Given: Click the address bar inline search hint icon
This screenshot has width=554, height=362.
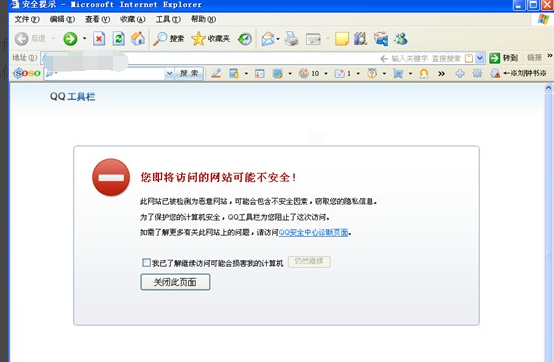Looking at the screenshot, I should coord(469,58).
